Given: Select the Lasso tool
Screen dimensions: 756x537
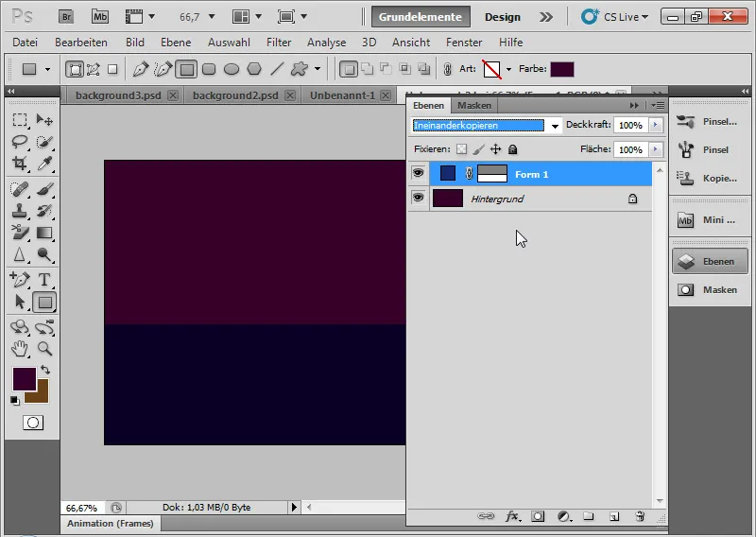Looking at the screenshot, I should coord(20,142).
